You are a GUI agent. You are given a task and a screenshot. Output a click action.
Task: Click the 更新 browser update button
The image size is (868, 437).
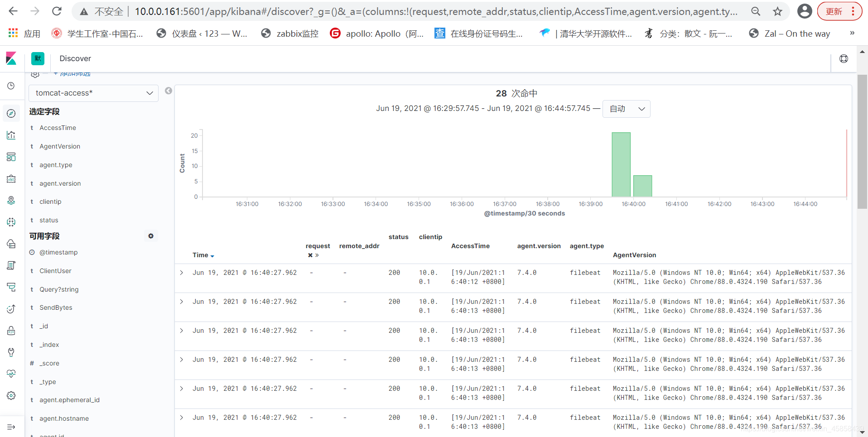point(839,11)
